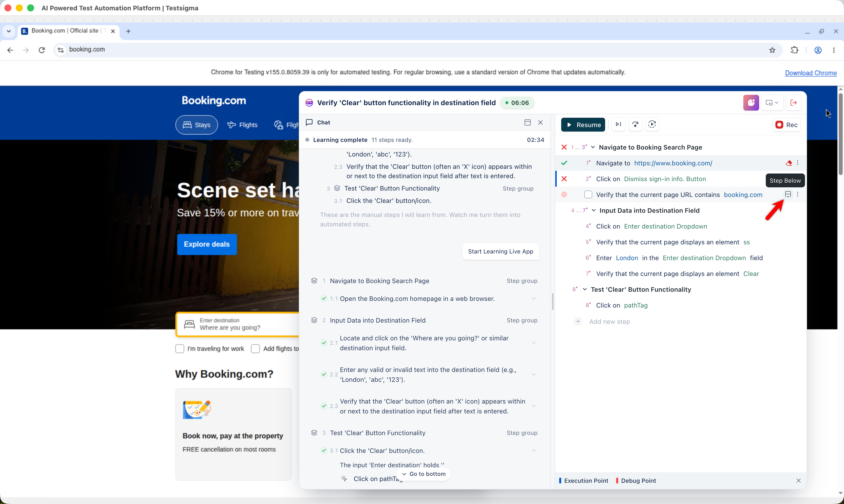This screenshot has width=844, height=504.
Task: Collapse chat step 3.1 Click the Clear button
Action: [x=534, y=450]
